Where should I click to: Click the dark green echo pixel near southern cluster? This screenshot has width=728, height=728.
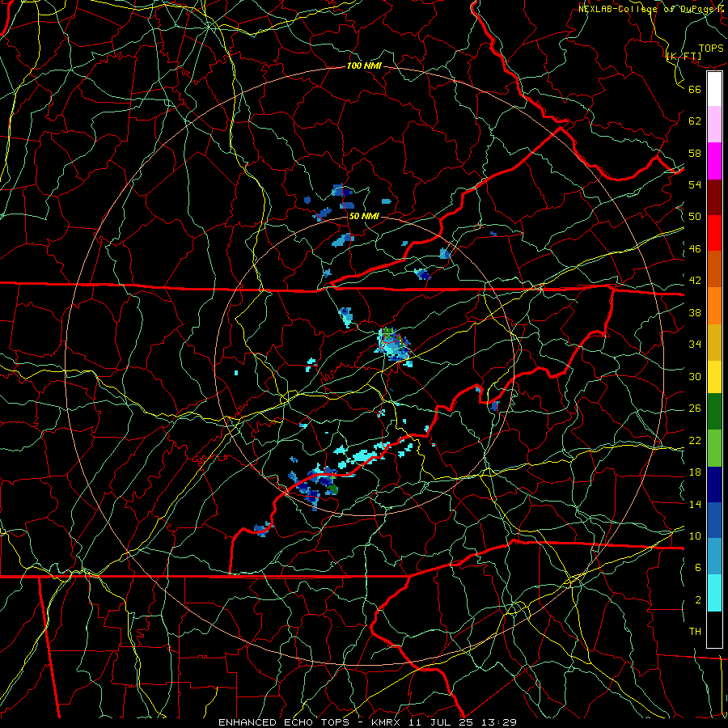pos(333,489)
